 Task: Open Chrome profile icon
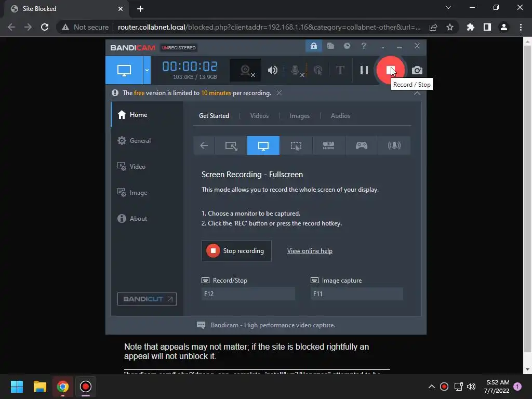[x=504, y=27]
